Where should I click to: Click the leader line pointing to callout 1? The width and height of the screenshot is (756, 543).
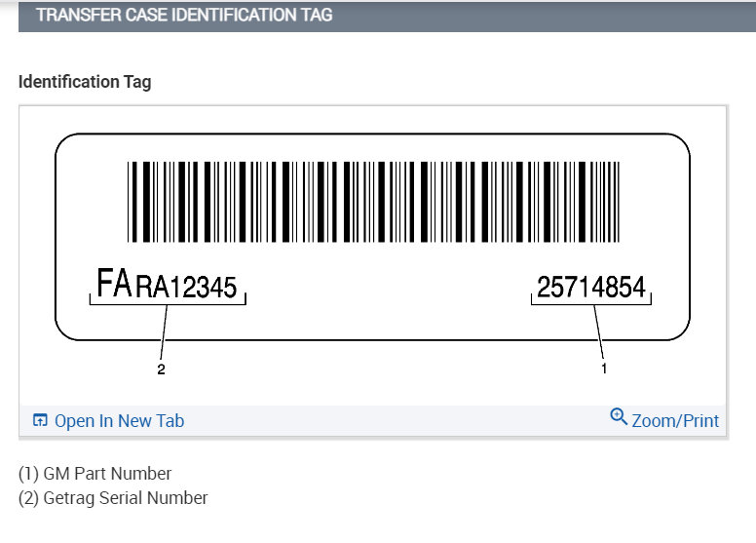[x=599, y=331]
